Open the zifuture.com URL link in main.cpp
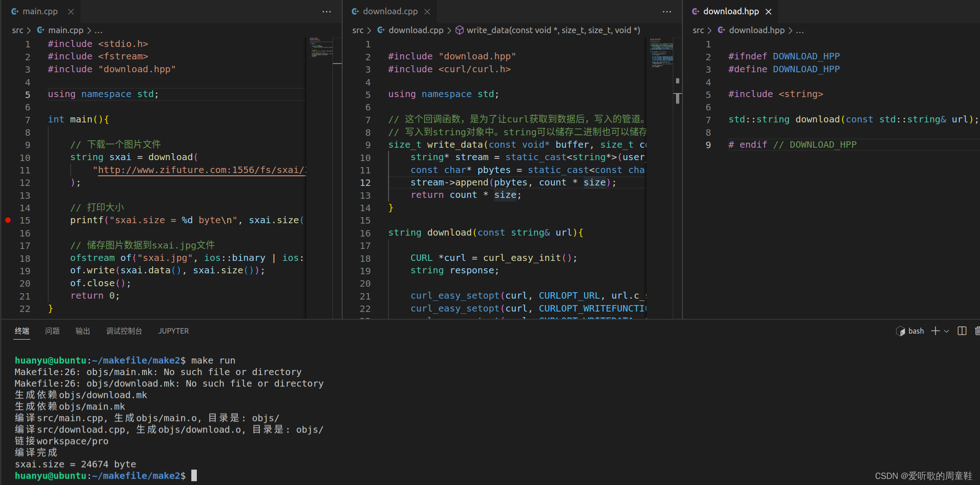Viewport: 980px width, 485px height. [x=201, y=170]
